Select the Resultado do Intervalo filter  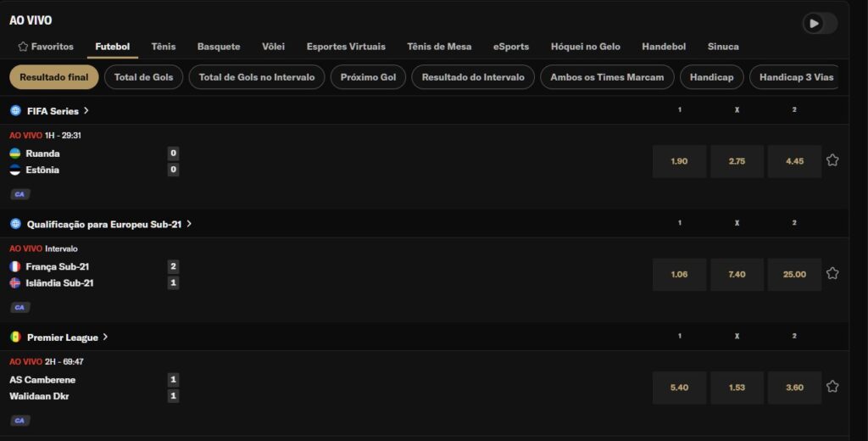coord(473,77)
